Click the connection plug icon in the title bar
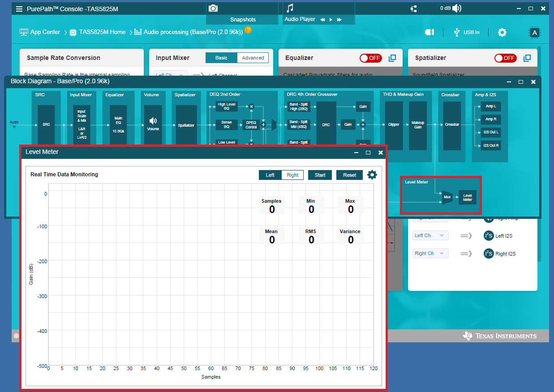Viewport: 554px width, 392px height. coord(413,9)
